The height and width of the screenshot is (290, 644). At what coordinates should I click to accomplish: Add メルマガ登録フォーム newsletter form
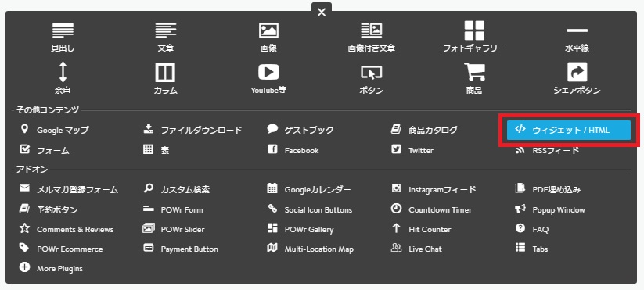point(69,189)
